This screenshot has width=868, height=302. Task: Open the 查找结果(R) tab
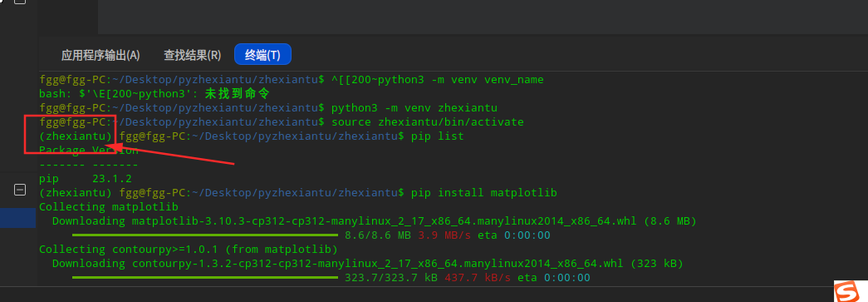coord(192,55)
